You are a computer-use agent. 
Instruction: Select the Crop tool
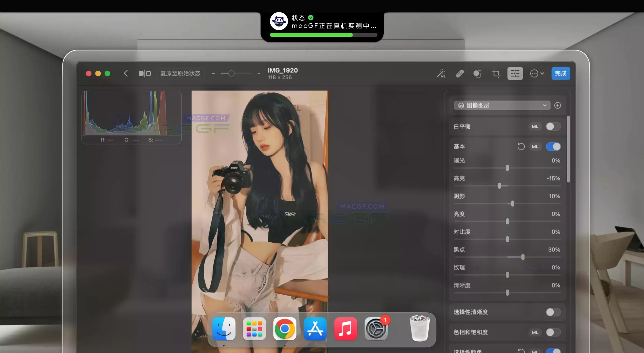pos(496,73)
